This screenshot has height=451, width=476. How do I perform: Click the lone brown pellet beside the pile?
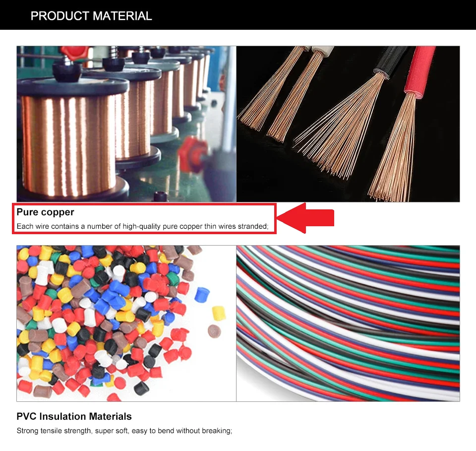214,331
